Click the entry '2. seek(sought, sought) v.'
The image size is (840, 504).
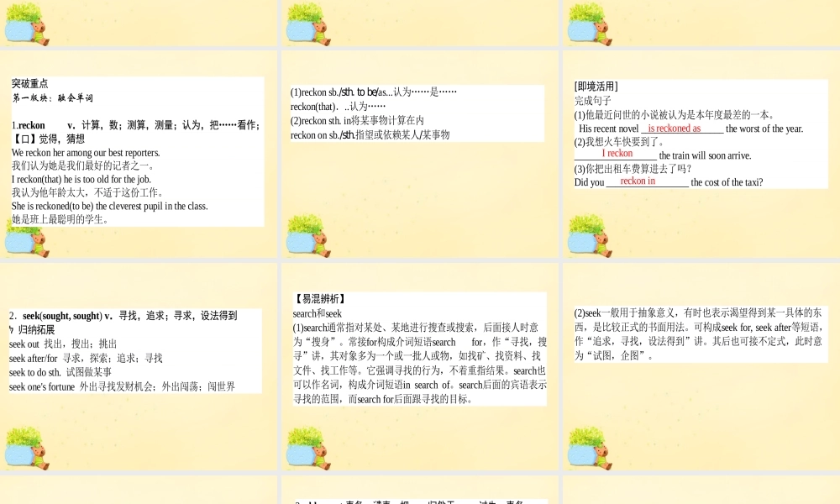61,316
